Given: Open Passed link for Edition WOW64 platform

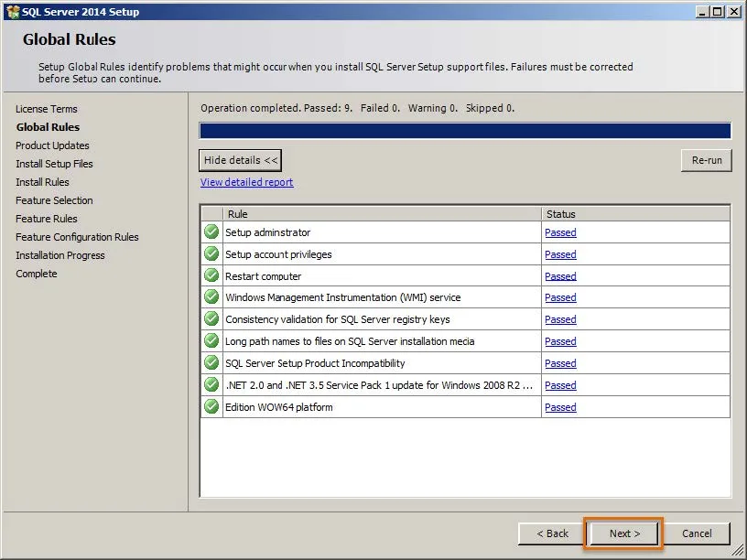Looking at the screenshot, I should (561, 407).
